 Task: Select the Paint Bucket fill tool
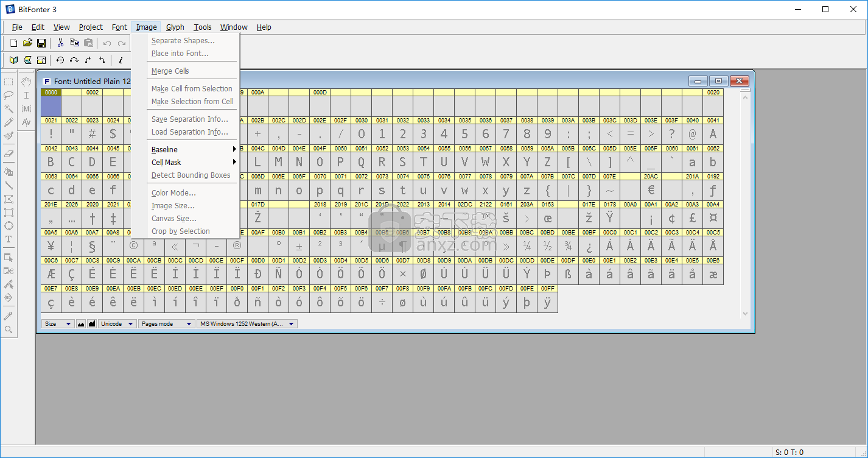coord(9,172)
